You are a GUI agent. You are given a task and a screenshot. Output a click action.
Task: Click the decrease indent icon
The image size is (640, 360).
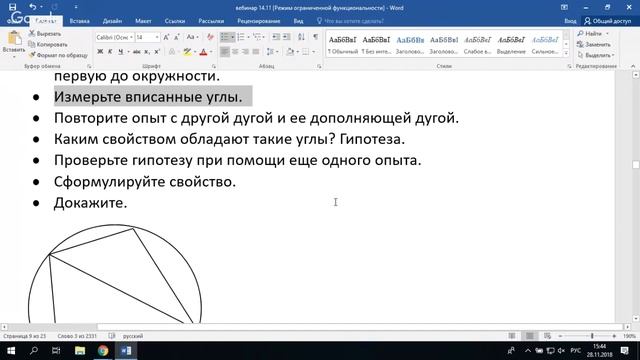(276, 37)
